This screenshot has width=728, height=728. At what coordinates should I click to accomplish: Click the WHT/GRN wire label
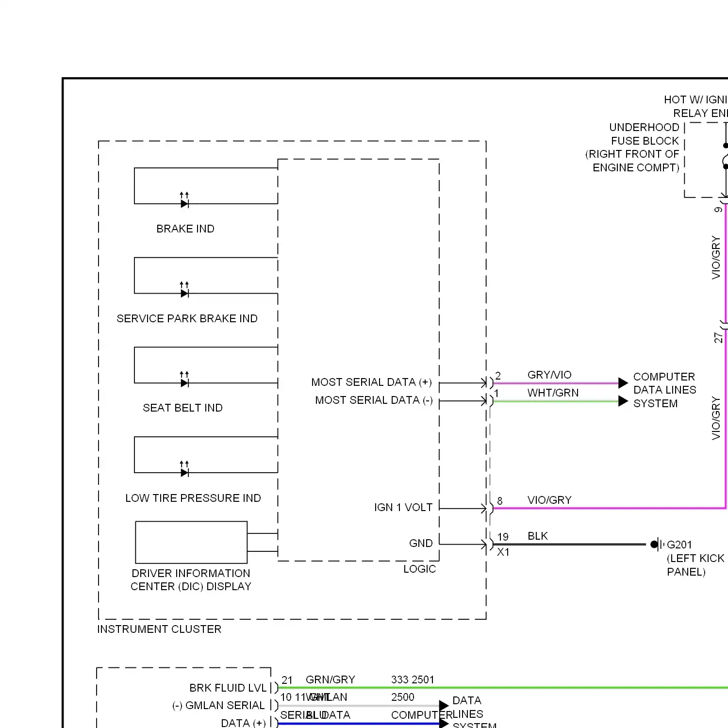[553, 393]
